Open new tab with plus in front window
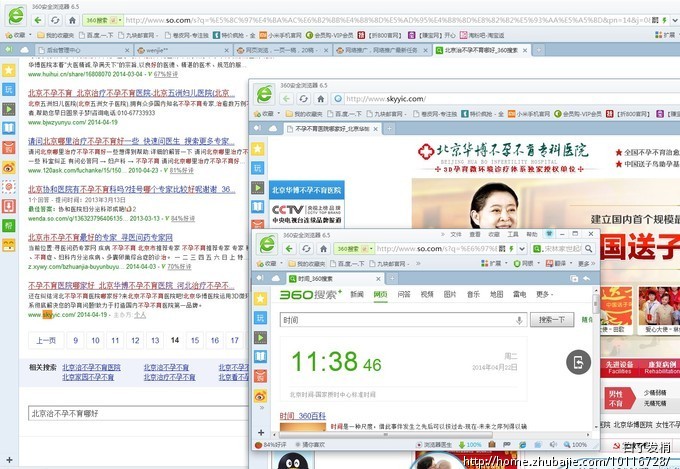The height and width of the screenshot is (469, 680). (x=392, y=278)
